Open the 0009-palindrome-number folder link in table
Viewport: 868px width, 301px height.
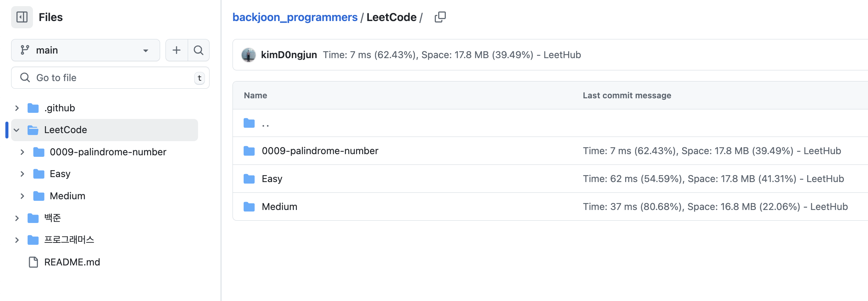[x=320, y=151]
